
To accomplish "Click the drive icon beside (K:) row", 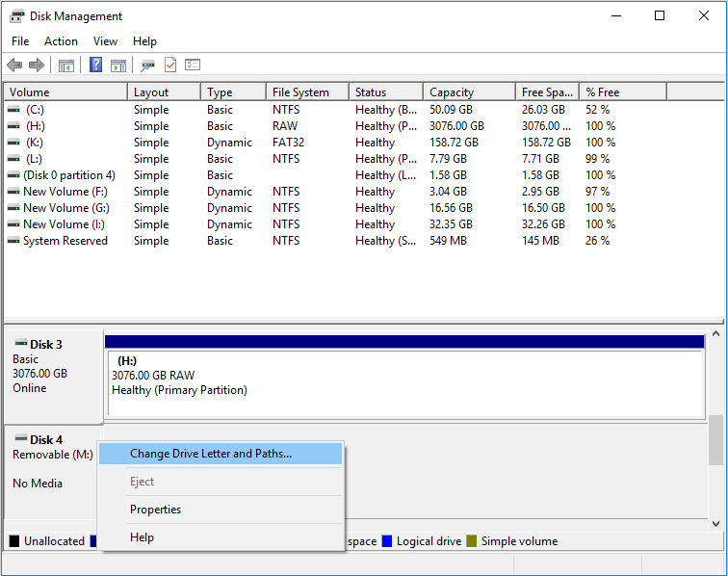I will (x=13, y=143).
